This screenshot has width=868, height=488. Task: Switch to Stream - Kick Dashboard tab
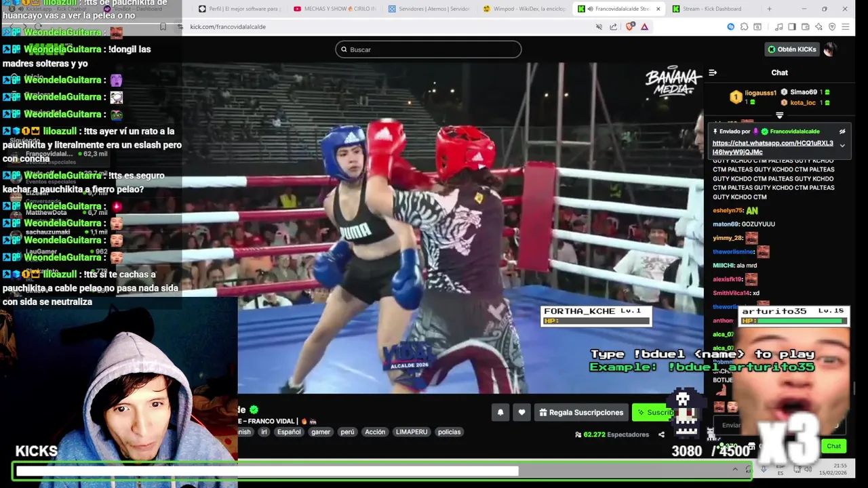click(712, 9)
